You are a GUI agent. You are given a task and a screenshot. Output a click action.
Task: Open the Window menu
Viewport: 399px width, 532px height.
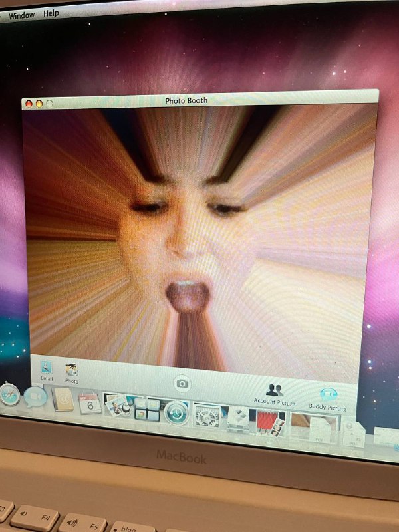[x=21, y=15]
